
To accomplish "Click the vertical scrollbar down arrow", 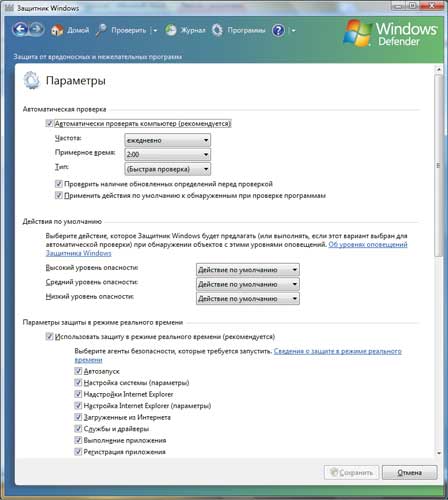I will click(x=439, y=453).
